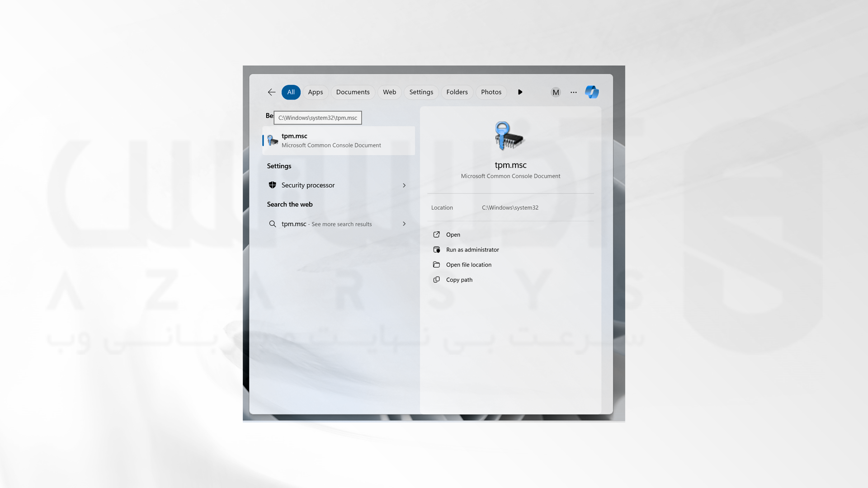This screenshot has width=868, height=488.
Task: Click the back arrow navigation icon
Action: [271, 92]
